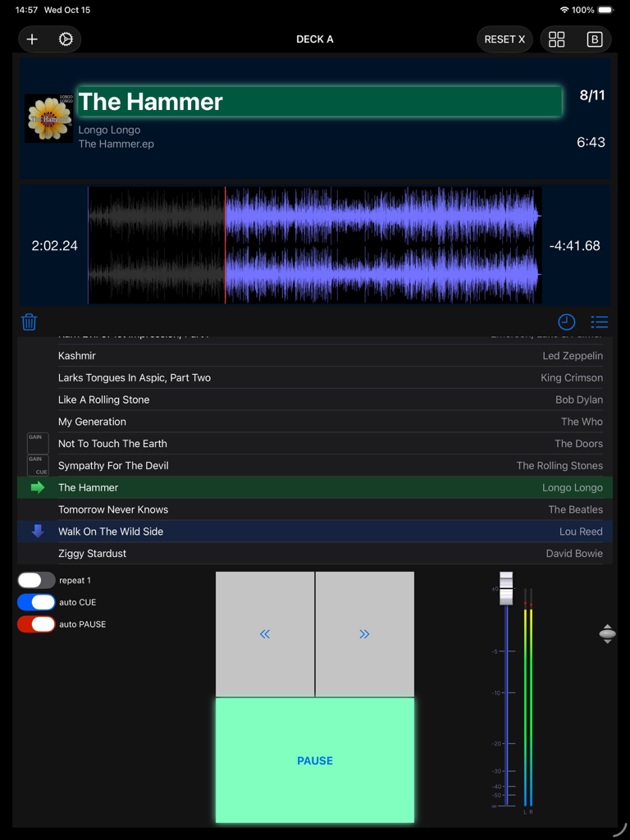Tap the DECK A title

(315, 39)
